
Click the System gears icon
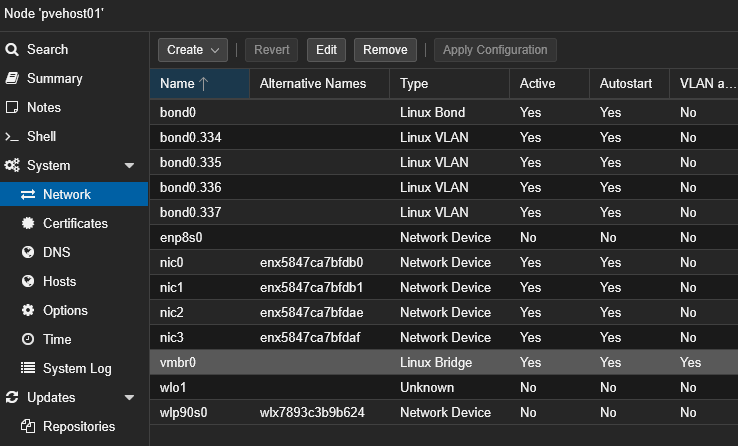[x=12, y=165]
